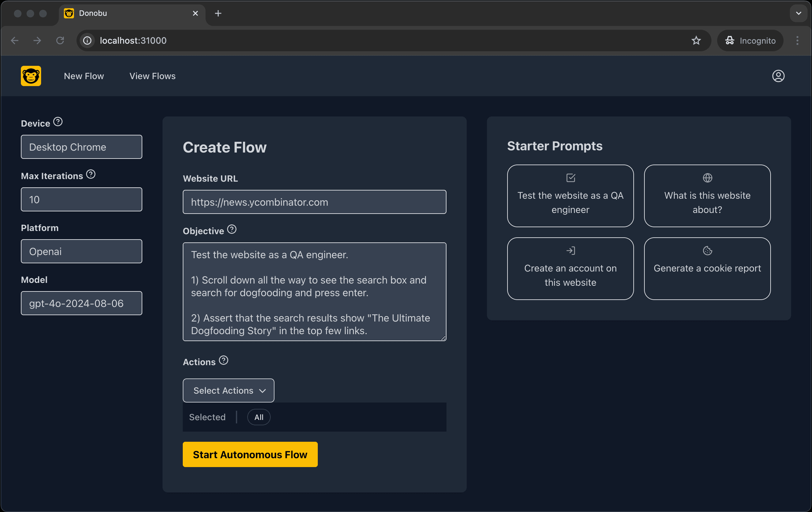Bookmark this page with the star icon

coord(696,41)
